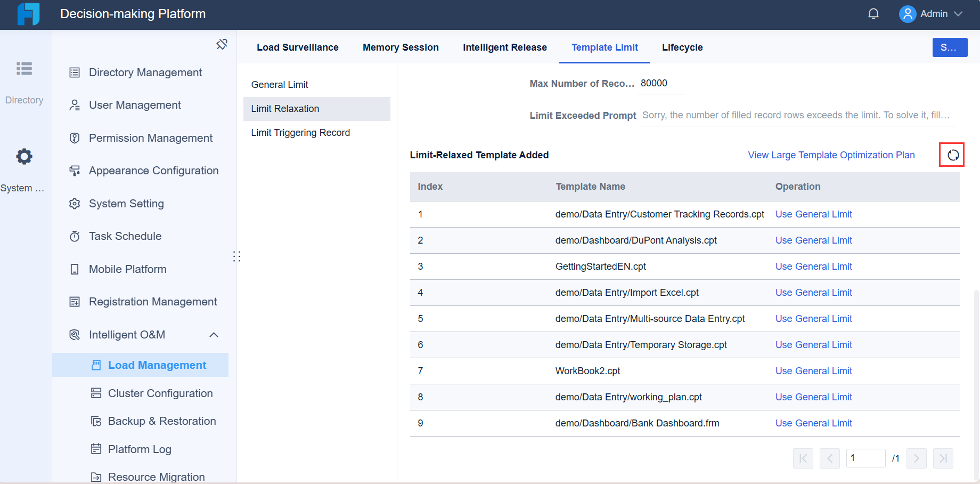The height and width of the screenshot is (484, 980).
Task: Open Platform Log submenu
Action: [x=140, y=449]
